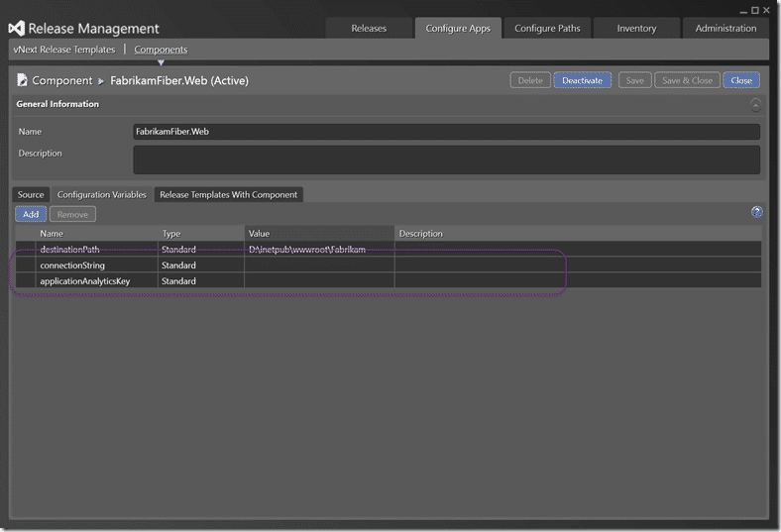This screenshot has width=781, height=532.
Task: Click the Close button
Action: (741, 80)
